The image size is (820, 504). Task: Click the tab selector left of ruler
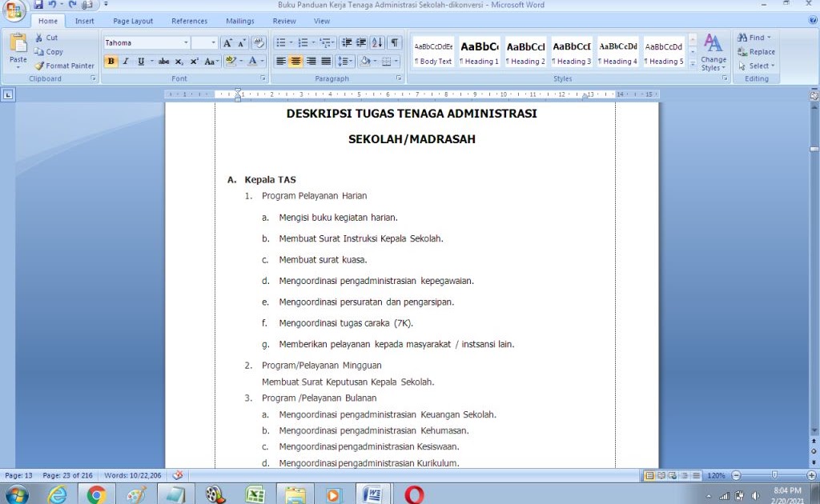pyautogui.click(x=8, y=94)
